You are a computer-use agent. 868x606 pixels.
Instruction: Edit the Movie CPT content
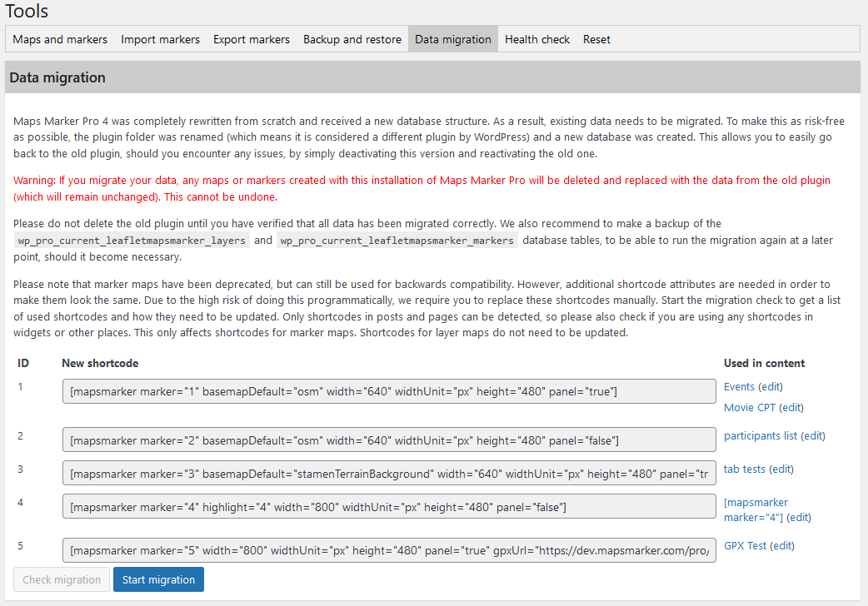click(x=791, y=407)
